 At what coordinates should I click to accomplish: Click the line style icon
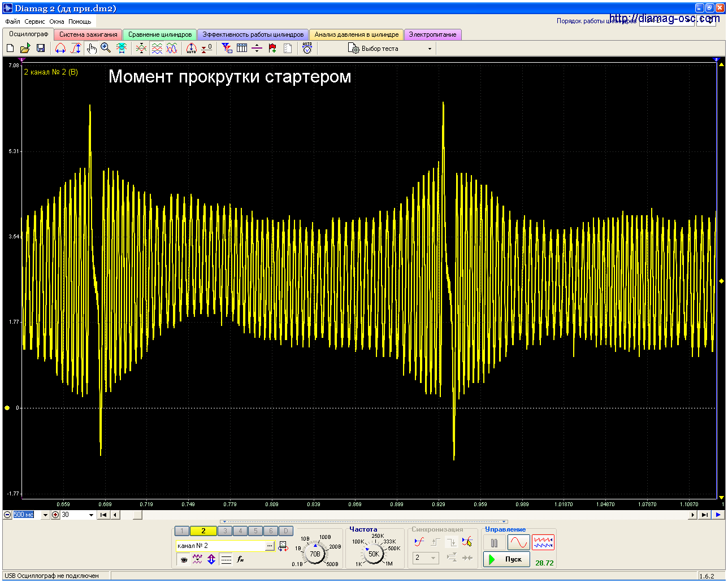pos(226,559)
